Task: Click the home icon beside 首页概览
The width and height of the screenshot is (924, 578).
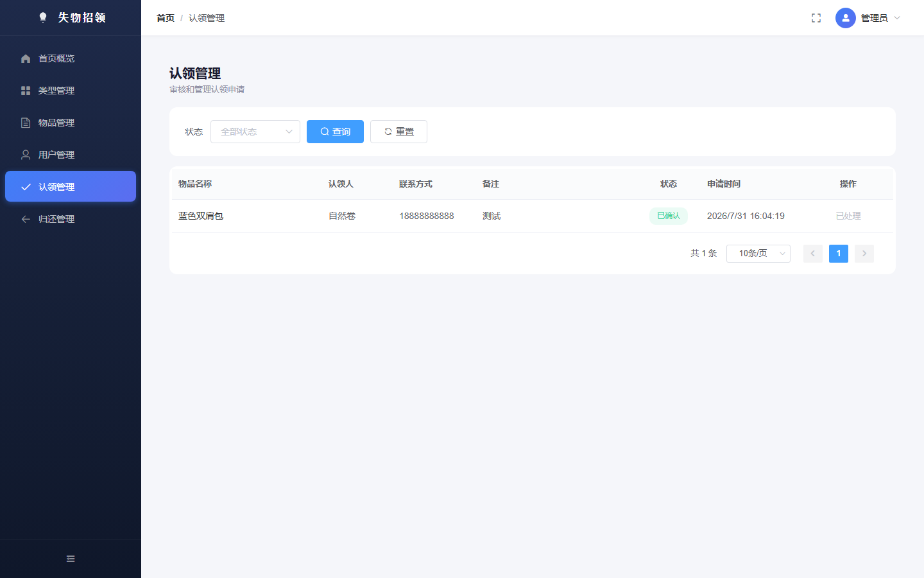Action: [x=26, y=58]
